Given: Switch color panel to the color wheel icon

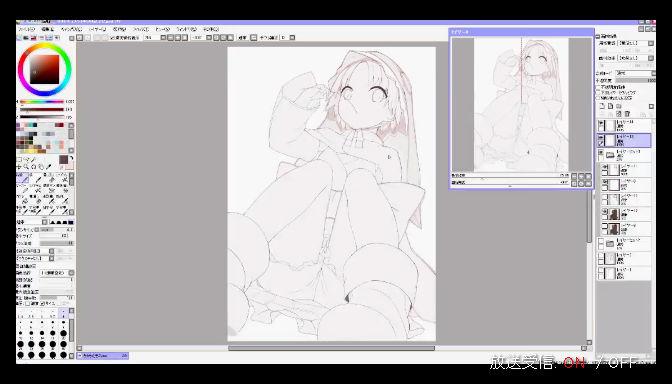Looking at the screenshot, I should pyautogui.click(x=19, y=38).
